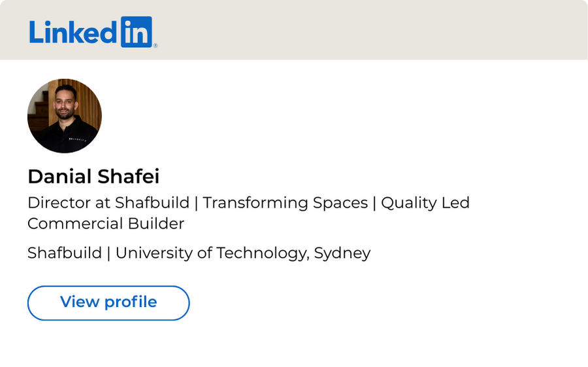The height and width of the screenshot is (367, 588).
Task: Click the man's face in the profile picture
Action: (65, 103)
